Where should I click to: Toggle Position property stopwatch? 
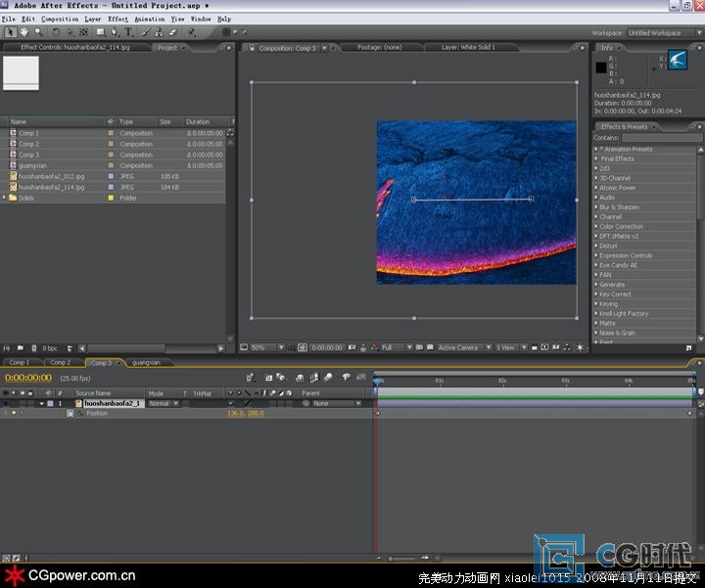click(x=70, y=414)
